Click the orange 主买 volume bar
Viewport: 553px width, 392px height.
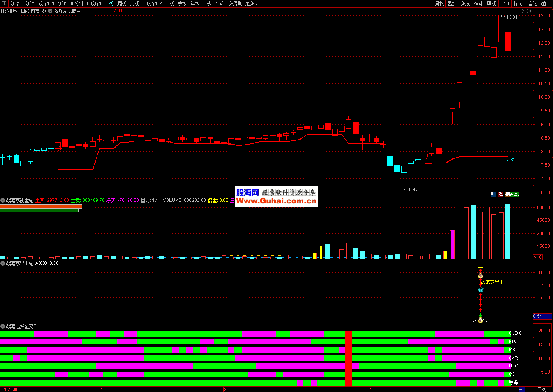(41, 206)
